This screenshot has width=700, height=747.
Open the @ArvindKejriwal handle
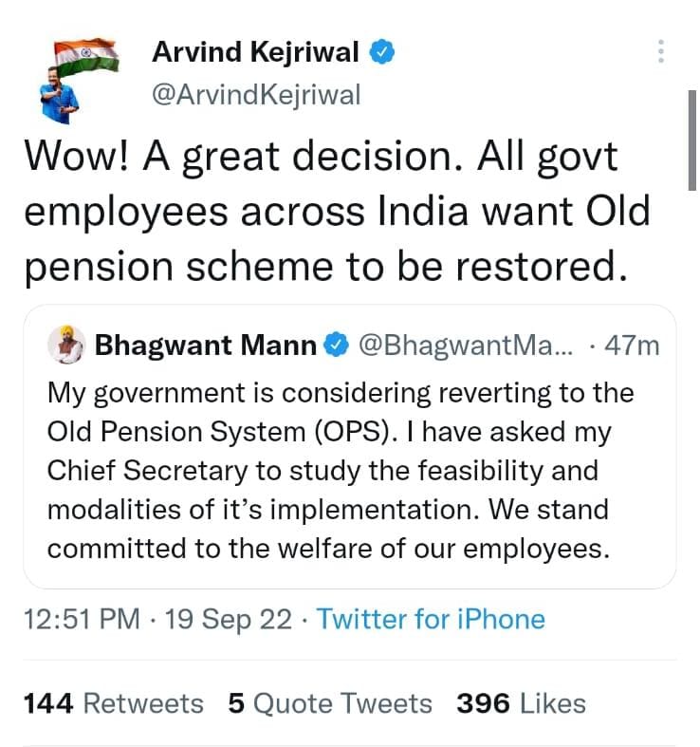click(256, 95)
